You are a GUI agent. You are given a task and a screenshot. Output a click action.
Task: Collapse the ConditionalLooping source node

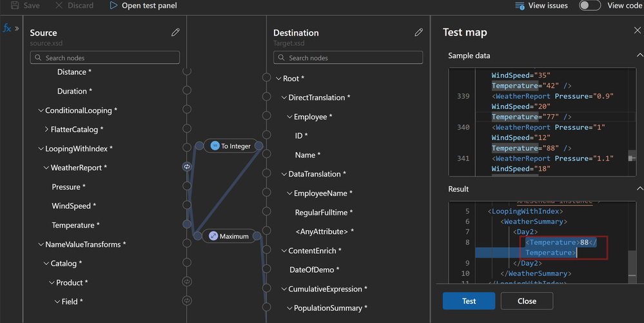point(41,110)
